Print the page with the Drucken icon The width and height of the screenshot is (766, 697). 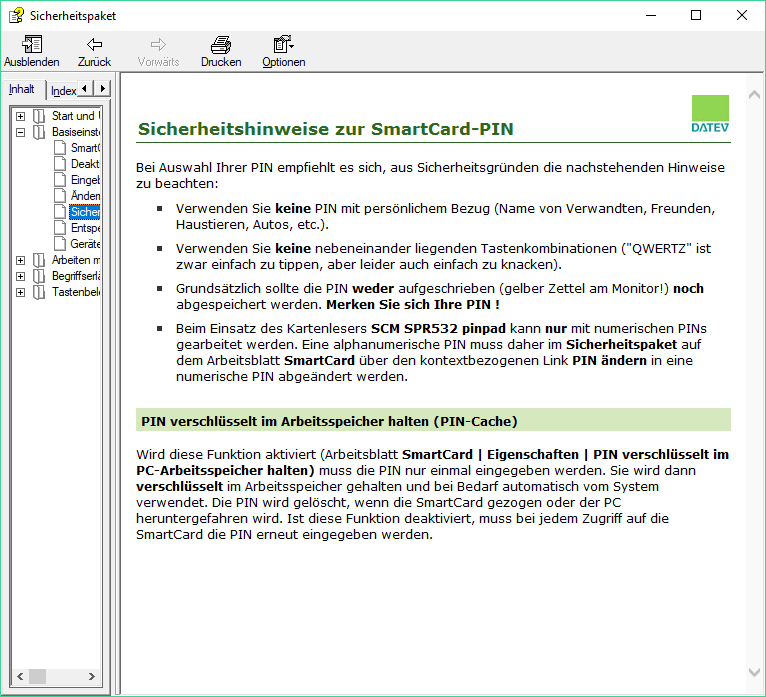point(221,44)
